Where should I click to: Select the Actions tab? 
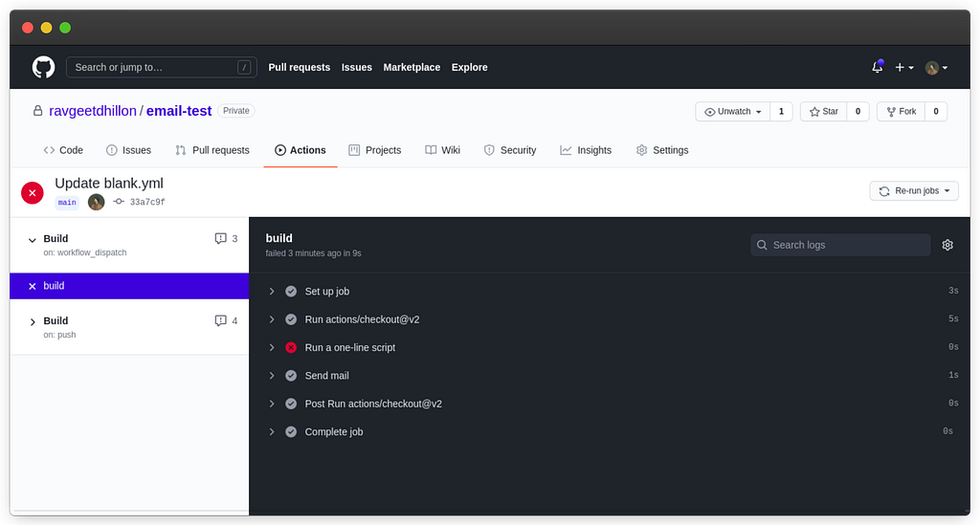(300, 150)
